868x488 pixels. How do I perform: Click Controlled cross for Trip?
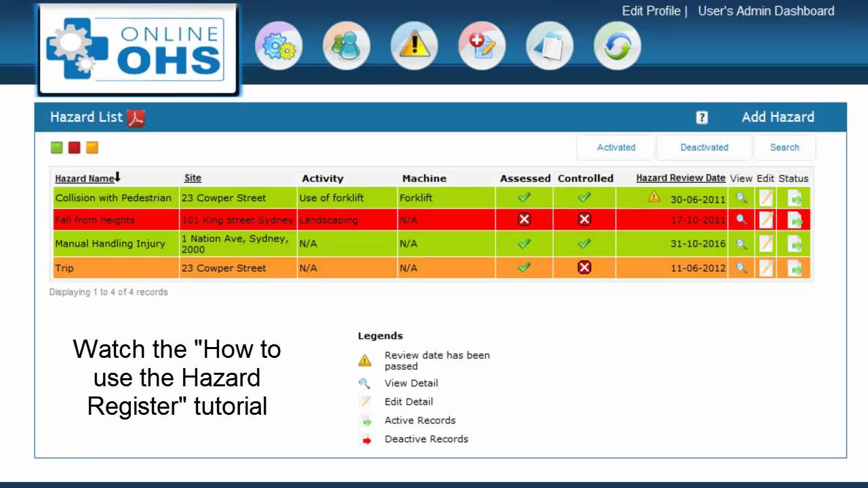pyautogui.click(x=585, y=267)
